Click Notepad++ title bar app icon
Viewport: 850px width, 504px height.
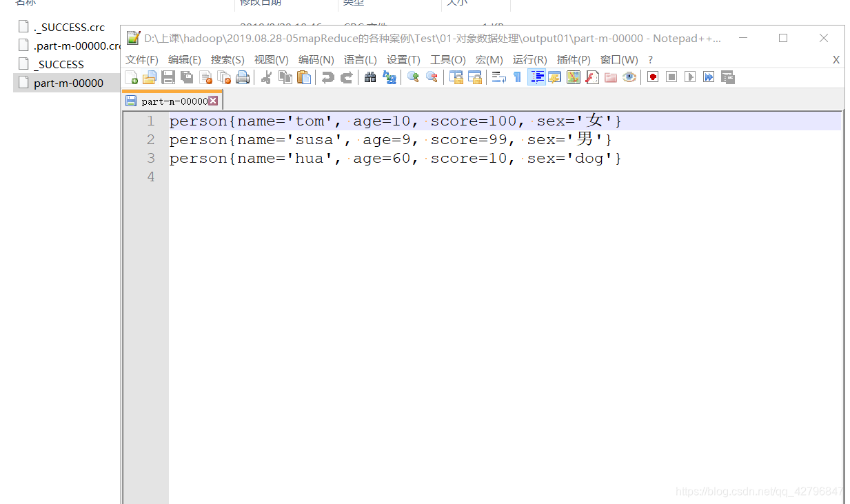(x=133, y=38)
